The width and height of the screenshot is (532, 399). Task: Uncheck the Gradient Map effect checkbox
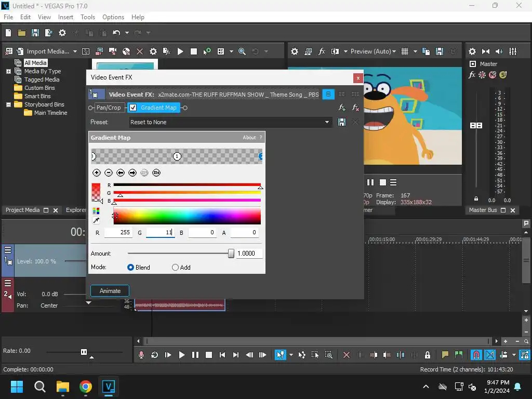coord(133,108)
